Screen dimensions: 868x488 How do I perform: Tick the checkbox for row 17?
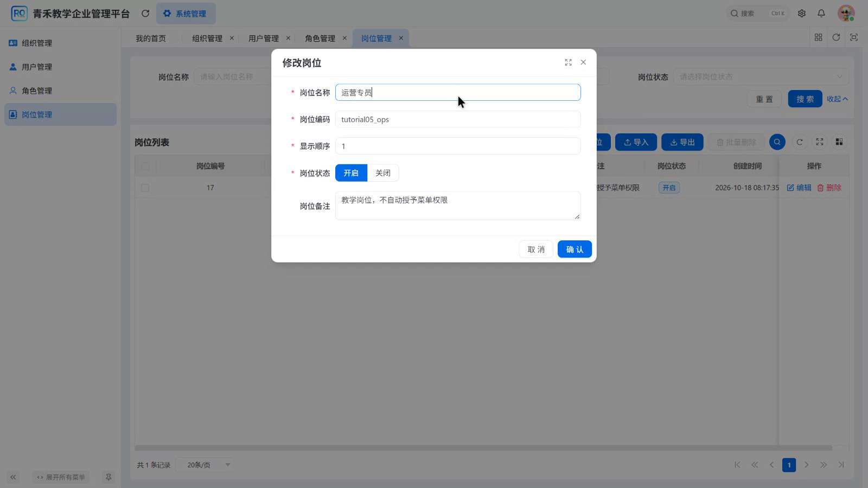pyautogui.click(x=145, y=188)
